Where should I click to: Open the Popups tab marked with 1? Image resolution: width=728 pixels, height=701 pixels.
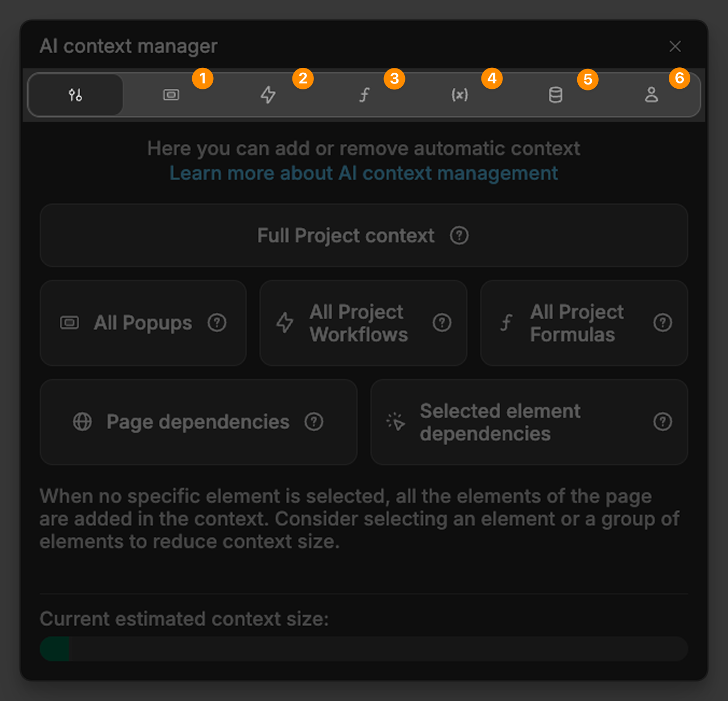171,95
